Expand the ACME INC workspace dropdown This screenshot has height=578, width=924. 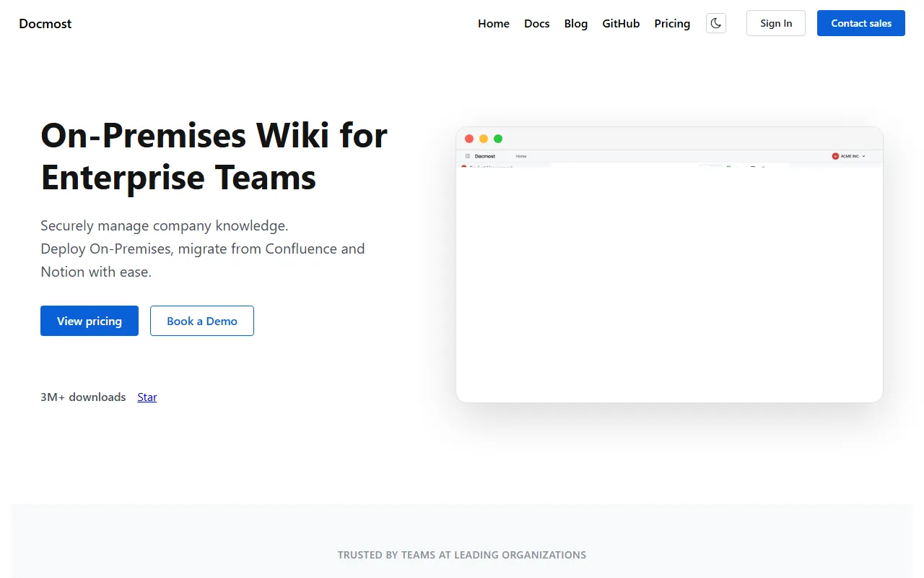pos(863,156)
